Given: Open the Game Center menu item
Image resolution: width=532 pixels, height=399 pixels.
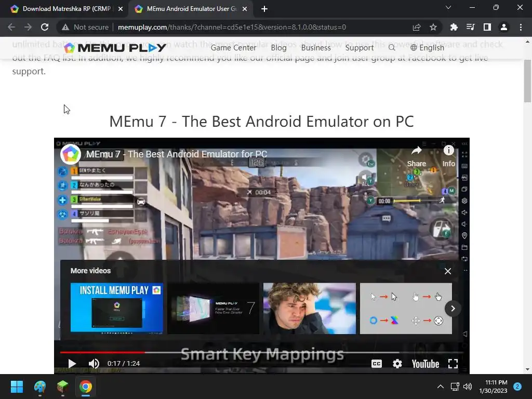Looking at the screenshot, I should [x=233, y=48].
